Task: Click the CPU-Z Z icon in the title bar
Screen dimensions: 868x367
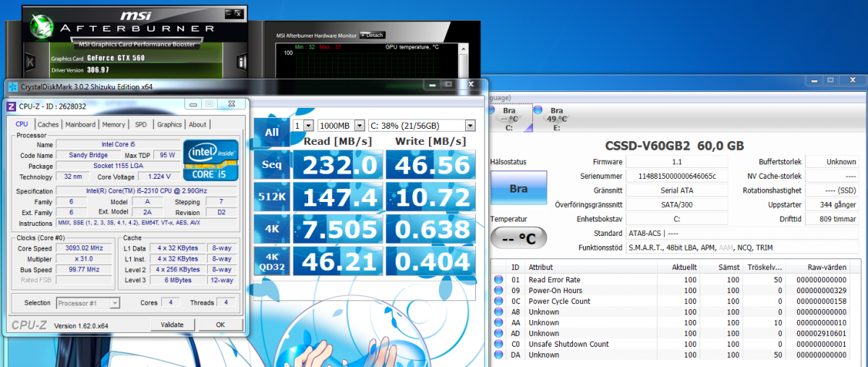Action: pyautogui.click(x=12, y=106)
